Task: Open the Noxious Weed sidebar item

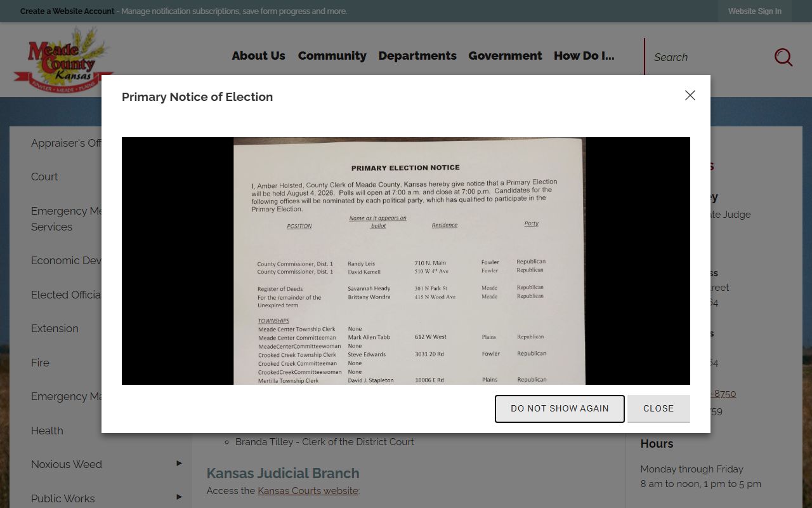Action: [x=67, y=464]
